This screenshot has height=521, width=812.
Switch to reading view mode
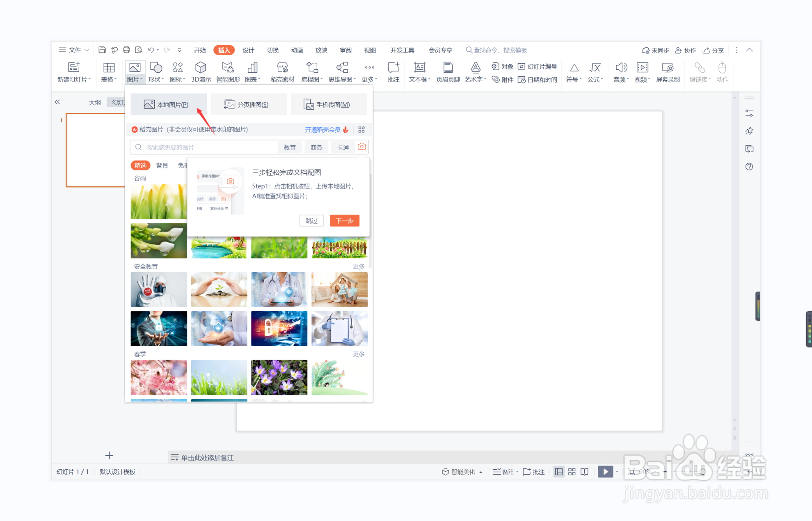pos(584,471)
